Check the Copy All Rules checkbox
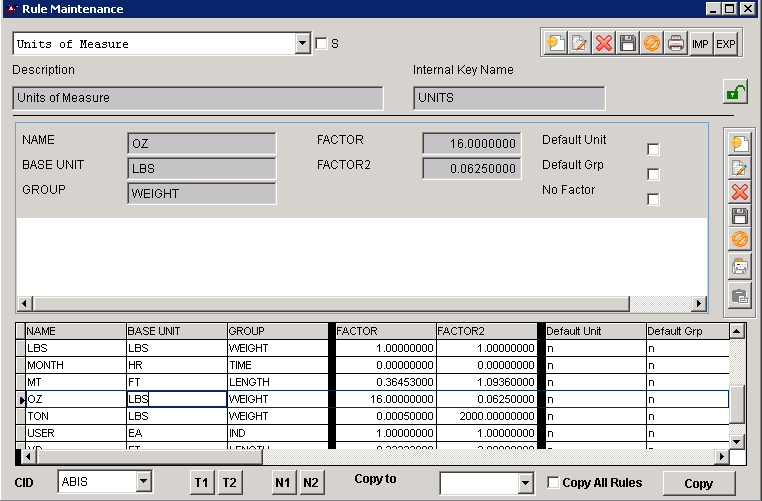Viewport: 762px width, 501px height. pyautogui.click(x=554, y=483)
